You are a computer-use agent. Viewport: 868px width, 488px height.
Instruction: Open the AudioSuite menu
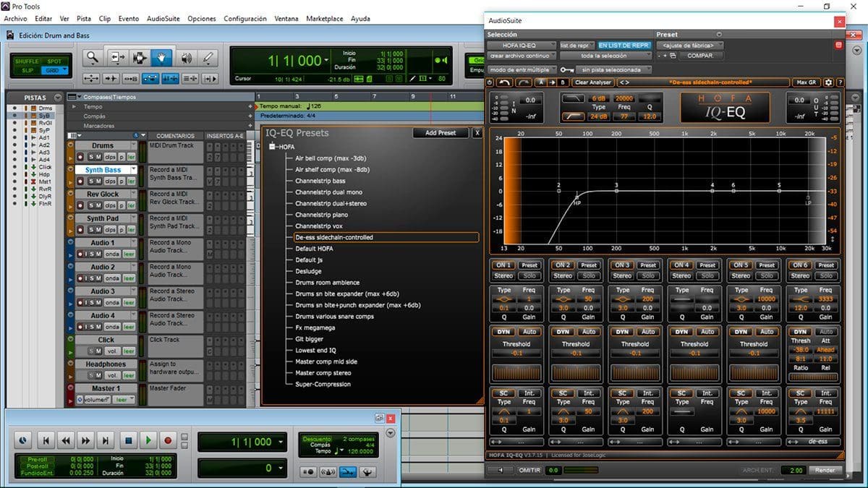pyautogui.click(x=163, y=19)
